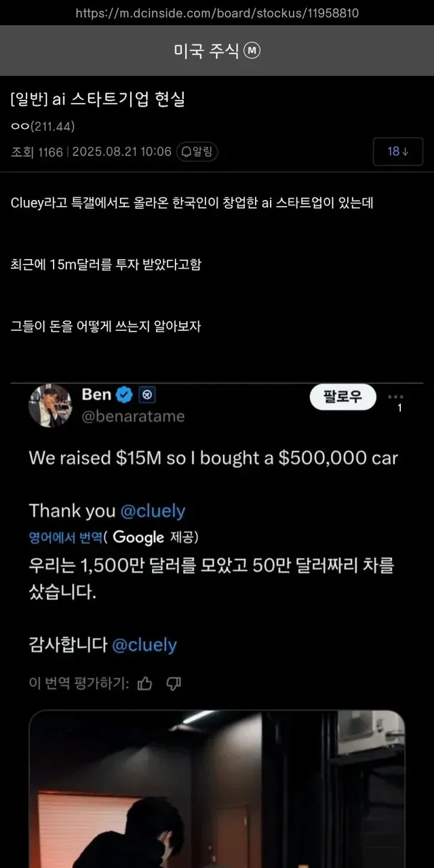Open Ben's profile avatar picture

[50, 406]
